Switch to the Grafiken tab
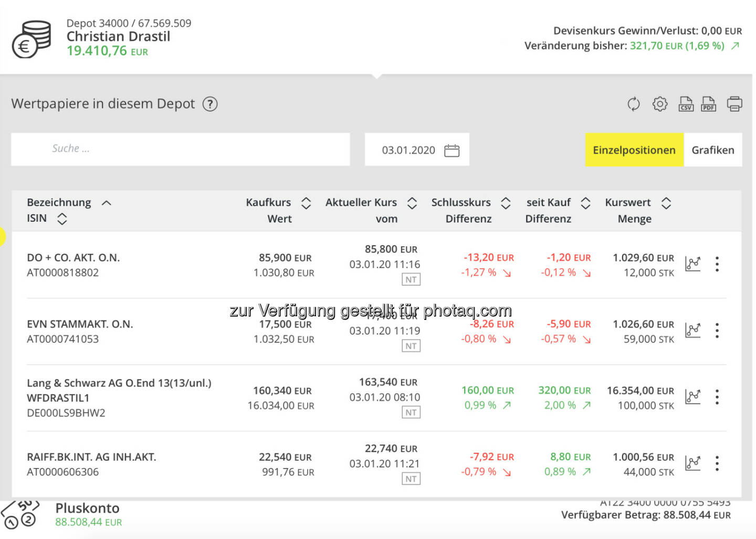The image size is (756, 539). coord(712,150)
